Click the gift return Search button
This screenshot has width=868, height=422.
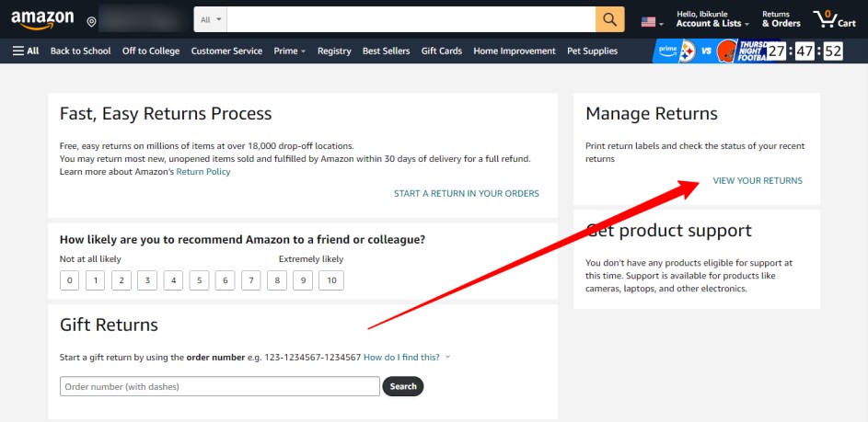pos(403,386)
